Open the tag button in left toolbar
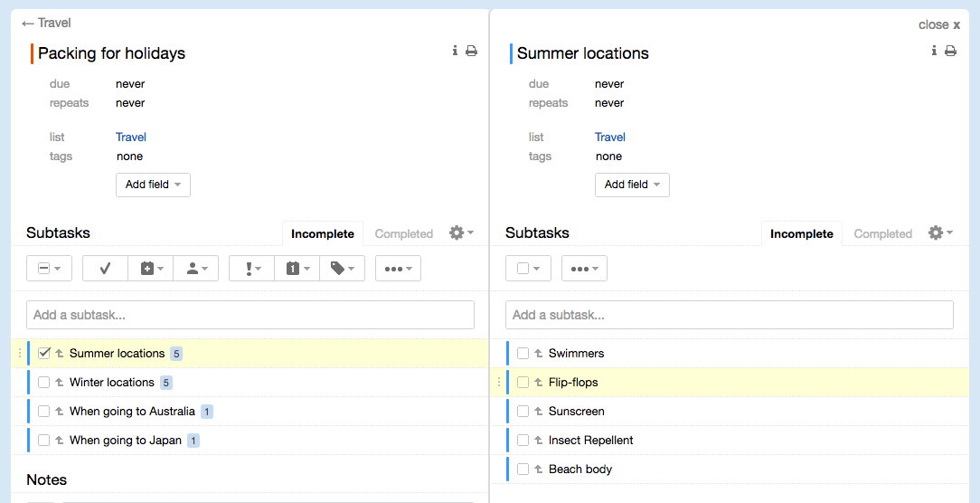 pos(342,269)
